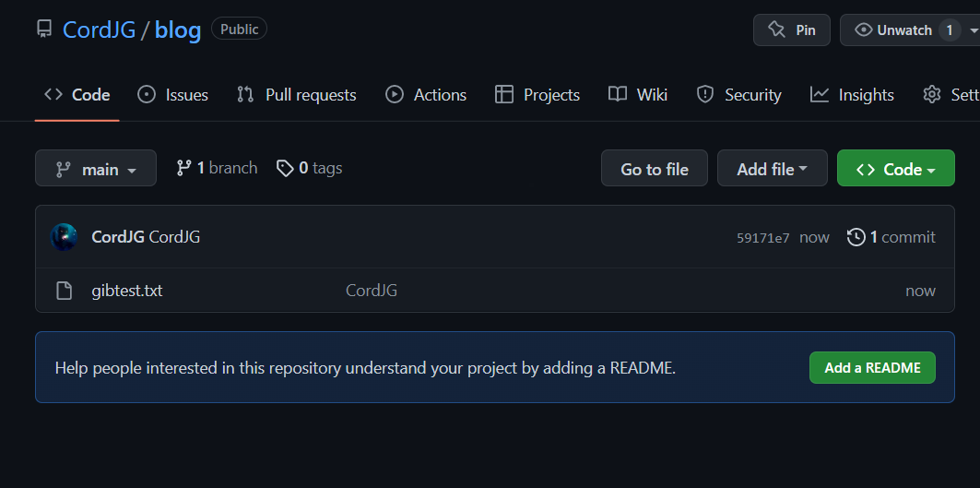The width and height of the screenshot is (980, 488).
Task: Open the Pull requests tab
Action: point(296,95)
